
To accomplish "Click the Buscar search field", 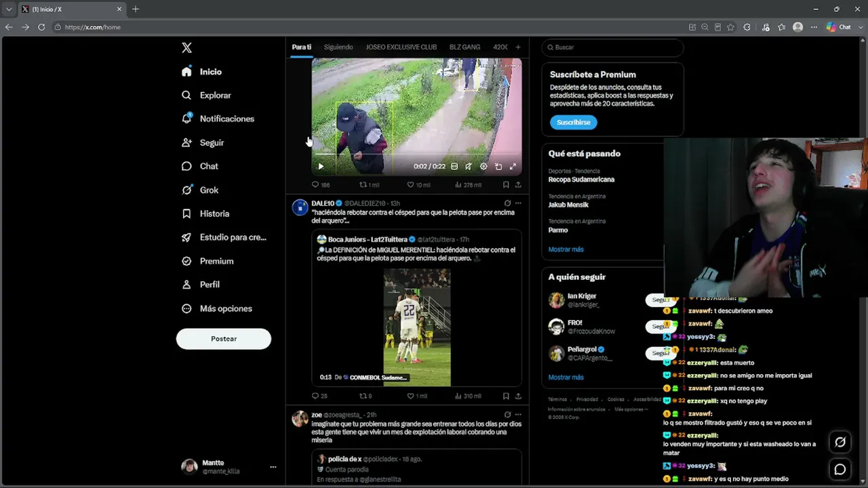I will tap(612, 47).
